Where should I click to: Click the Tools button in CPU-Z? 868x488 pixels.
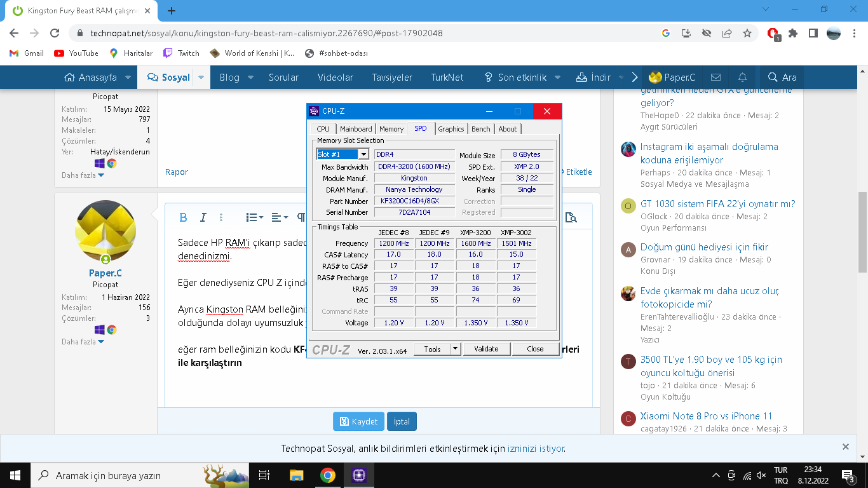[432, 349]
